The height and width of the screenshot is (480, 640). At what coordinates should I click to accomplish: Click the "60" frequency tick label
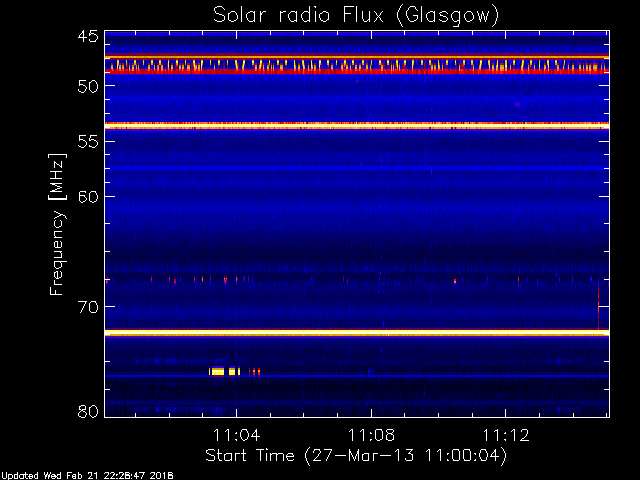coord(88,197)
